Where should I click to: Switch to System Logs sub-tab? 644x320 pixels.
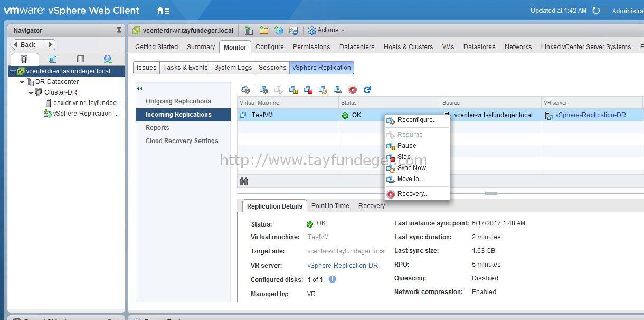233,68
